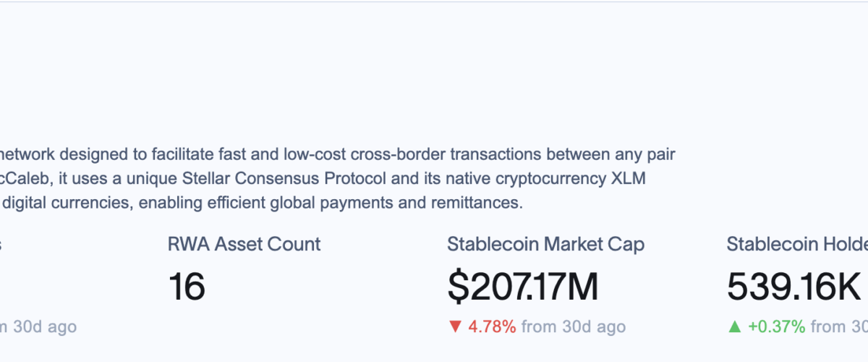
Task: Select the Stablecoin Holders heading
Action: coord(797,244)
